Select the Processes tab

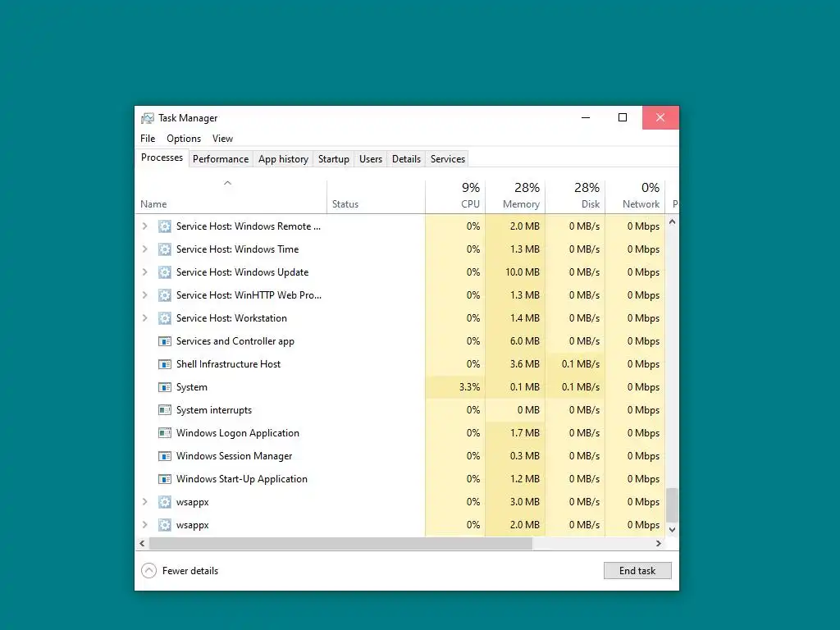(162, 157)
